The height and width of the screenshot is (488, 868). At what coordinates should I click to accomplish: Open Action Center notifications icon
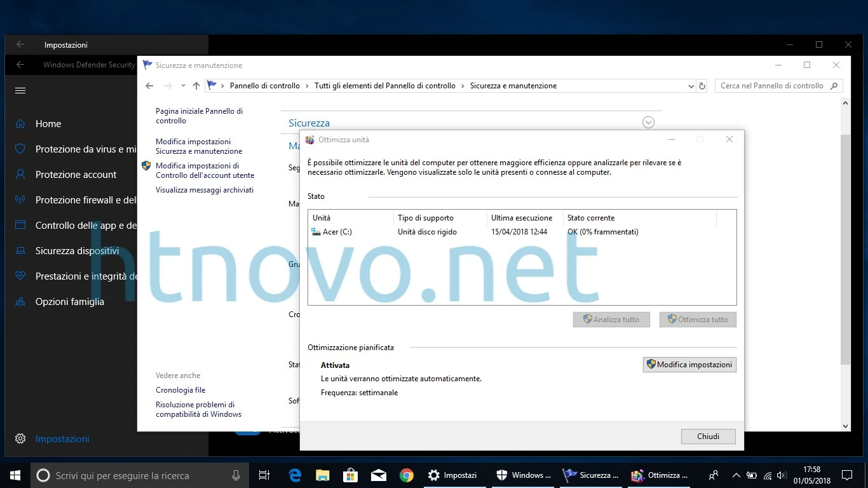847,475
